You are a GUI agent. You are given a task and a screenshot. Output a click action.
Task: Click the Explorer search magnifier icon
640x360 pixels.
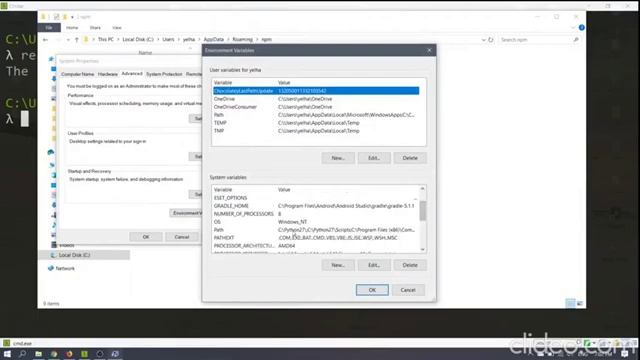click(576, 40)
